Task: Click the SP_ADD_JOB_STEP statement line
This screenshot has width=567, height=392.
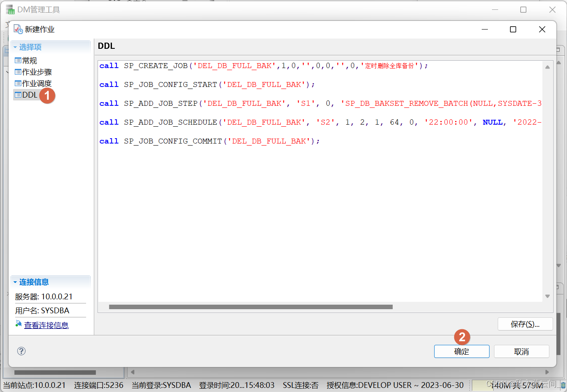Action: tap(320, 103)
